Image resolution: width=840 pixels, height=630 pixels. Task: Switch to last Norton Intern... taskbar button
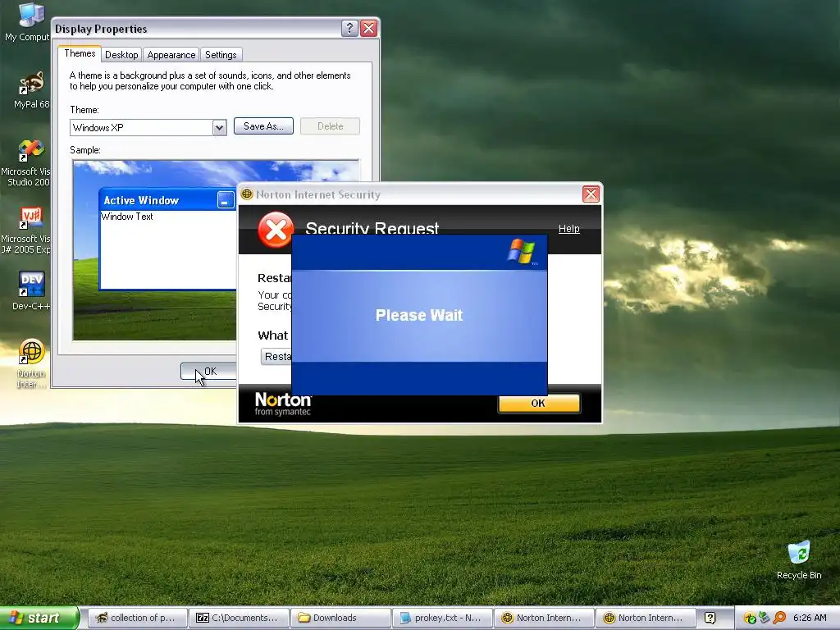646,618
